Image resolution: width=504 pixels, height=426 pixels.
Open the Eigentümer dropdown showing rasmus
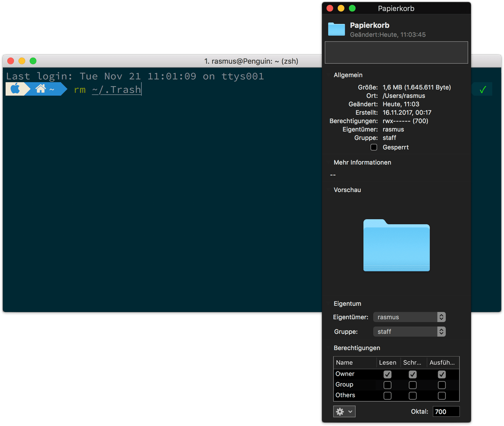(x=409, y=317)
